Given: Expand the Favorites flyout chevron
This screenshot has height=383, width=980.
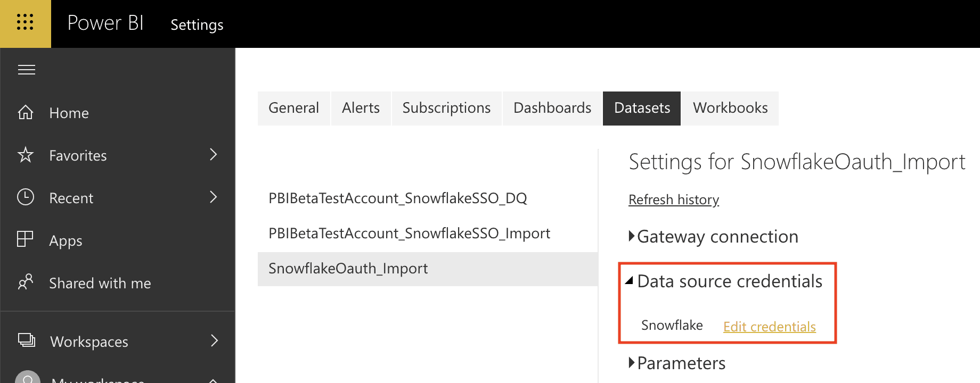Looking at the screenshot, I should [x=214, y=155].
